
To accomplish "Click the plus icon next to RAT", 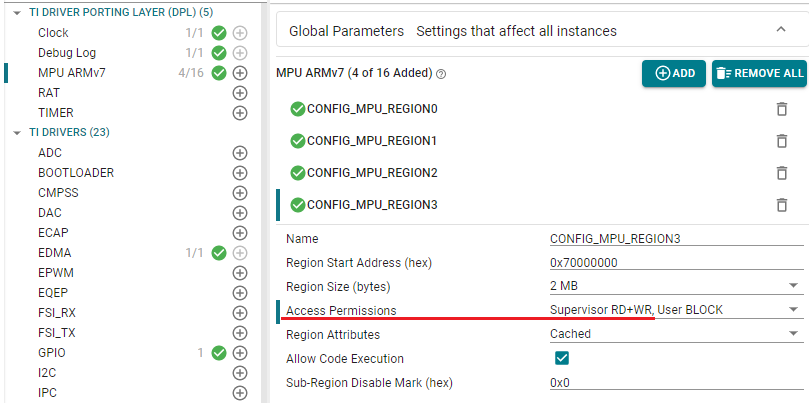I will [x=240, y=93].
